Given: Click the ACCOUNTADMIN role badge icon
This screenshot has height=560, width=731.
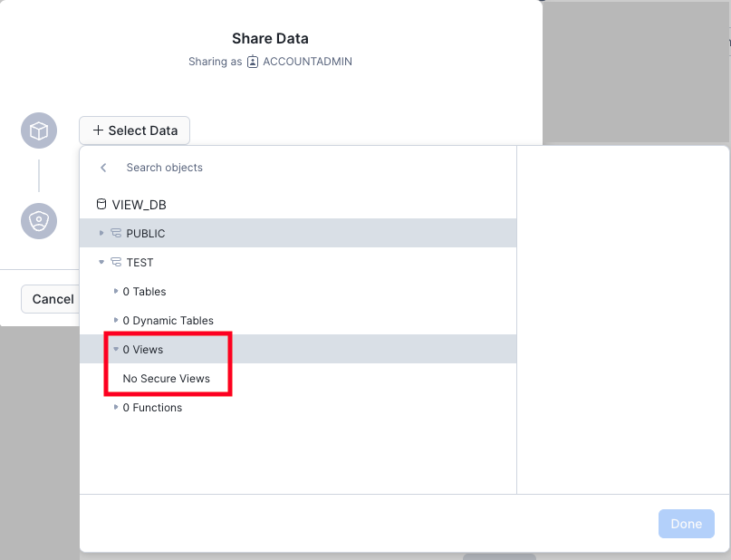Looking at the screenshot, I should [251, 62].
